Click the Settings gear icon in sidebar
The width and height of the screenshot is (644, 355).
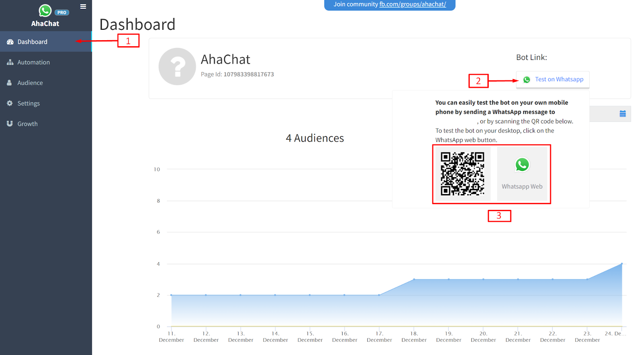click(x=10, y=103)
